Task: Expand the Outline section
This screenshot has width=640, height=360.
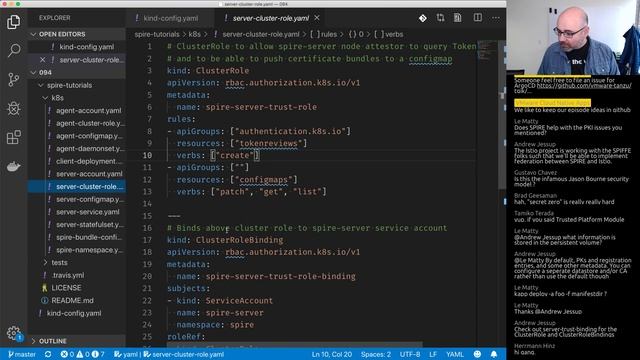Action: click(x=77, y=341)
